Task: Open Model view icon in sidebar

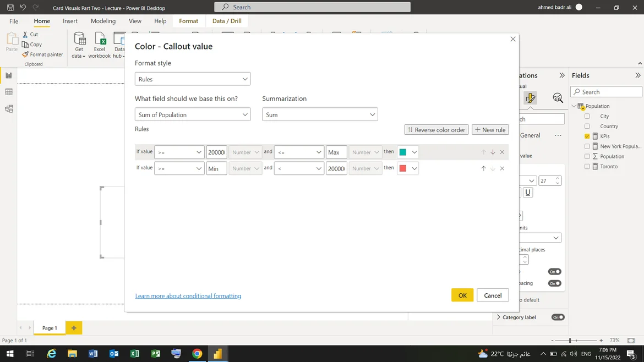Action: point(9,109)
